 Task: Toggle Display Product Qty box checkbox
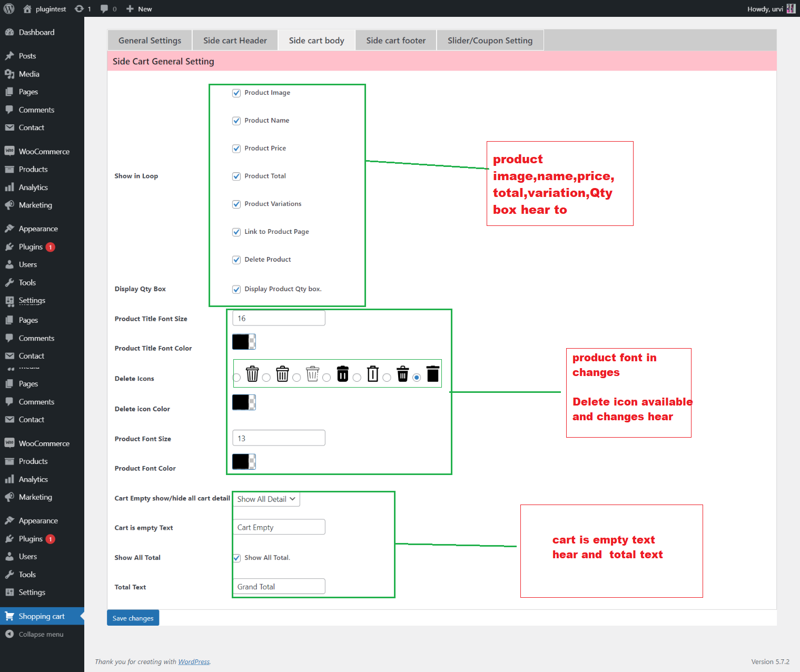click(236, 290)
